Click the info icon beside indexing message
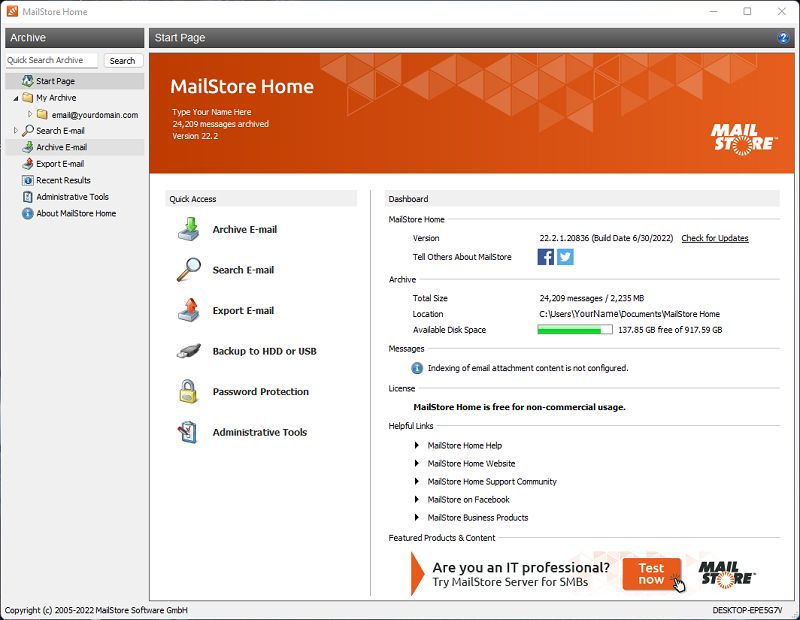This screenshot has width=800, height=620. click(417, 368)
